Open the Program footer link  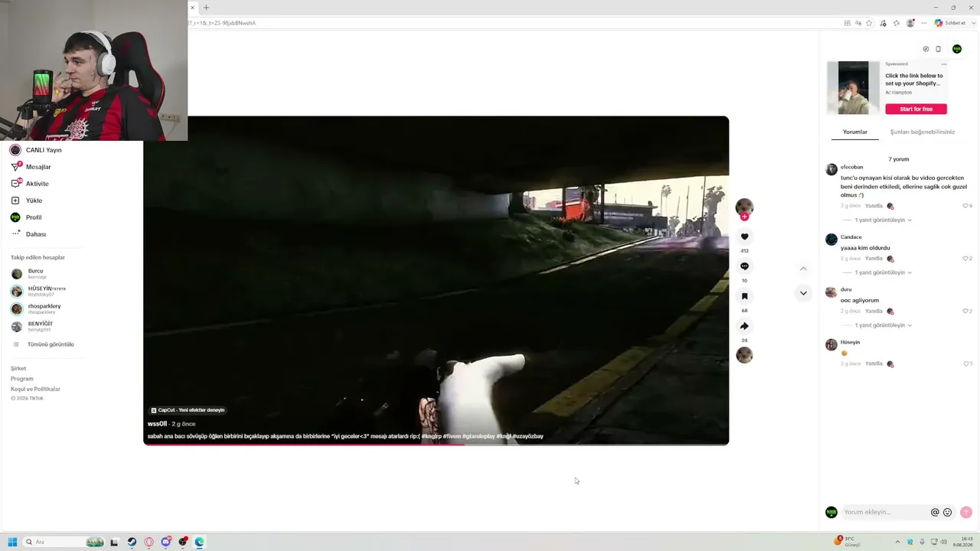point(22,379)
